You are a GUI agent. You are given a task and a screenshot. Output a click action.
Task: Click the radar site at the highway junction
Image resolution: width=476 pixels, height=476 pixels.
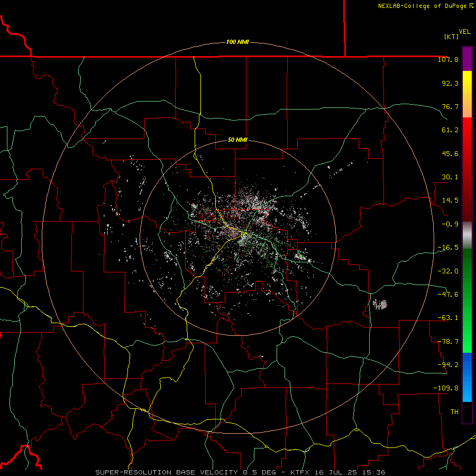(245, 234)
